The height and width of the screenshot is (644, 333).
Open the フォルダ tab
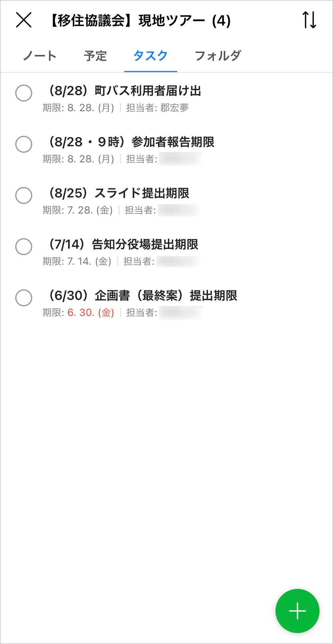click(218, 56)
